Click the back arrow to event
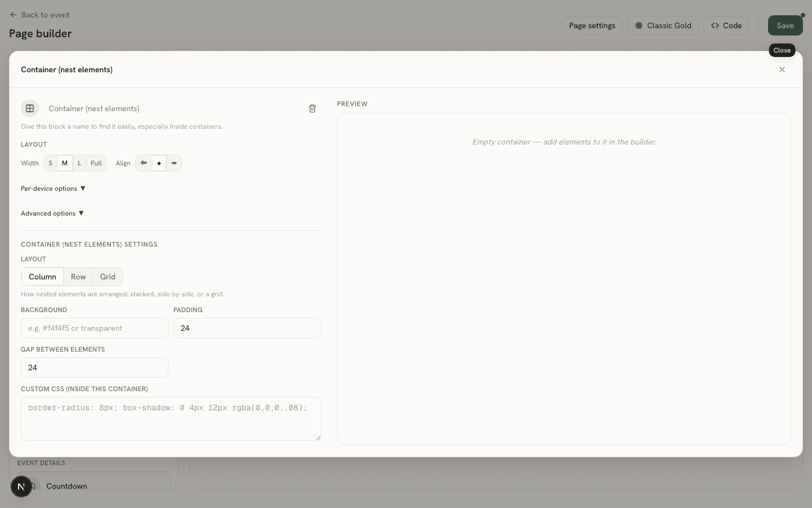Screen dimensions: 812x508 [14, 15]
